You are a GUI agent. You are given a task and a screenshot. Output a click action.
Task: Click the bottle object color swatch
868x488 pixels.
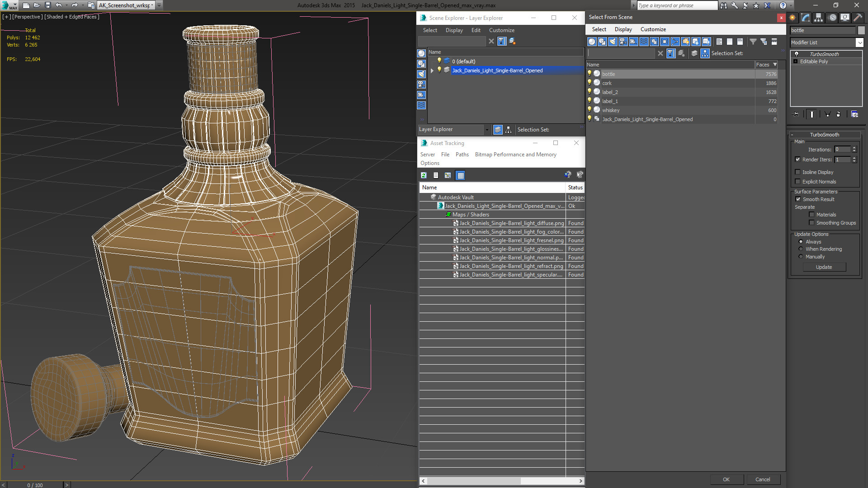(x=862, y=30)
